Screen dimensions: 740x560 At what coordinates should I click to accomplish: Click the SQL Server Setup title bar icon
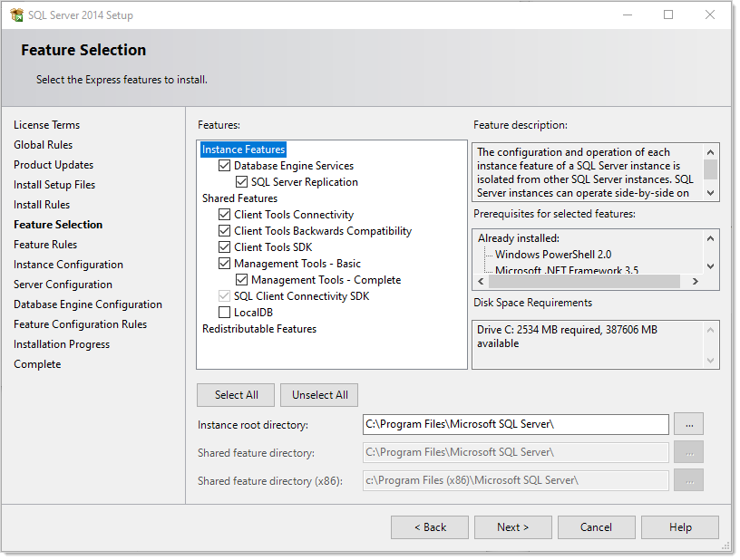pyautogui.click(x=16, y=15)
